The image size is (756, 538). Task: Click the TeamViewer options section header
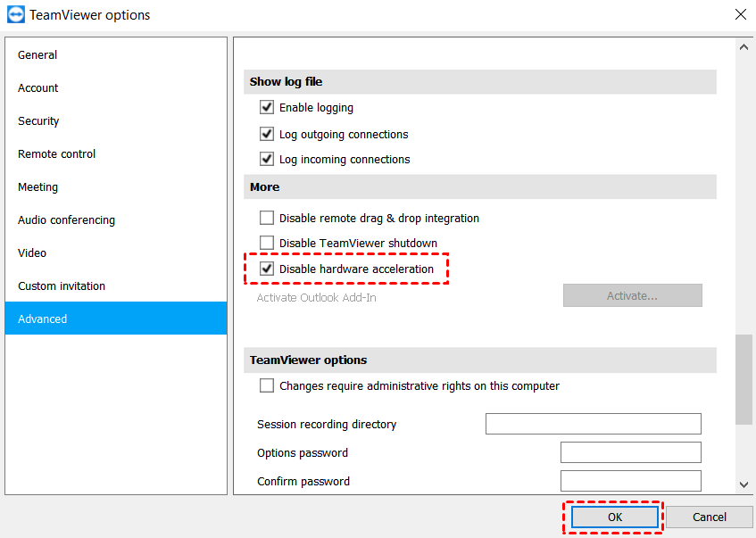[479, 360]
